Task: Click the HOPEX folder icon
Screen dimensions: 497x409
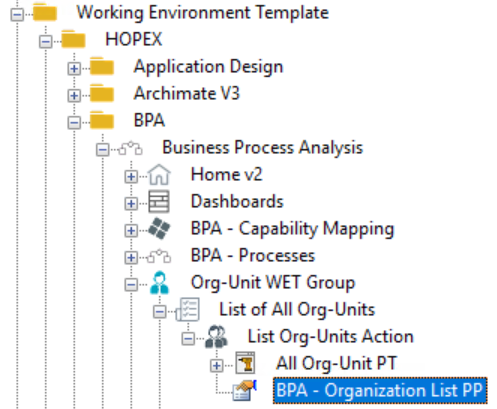Action: pos(73,39)
